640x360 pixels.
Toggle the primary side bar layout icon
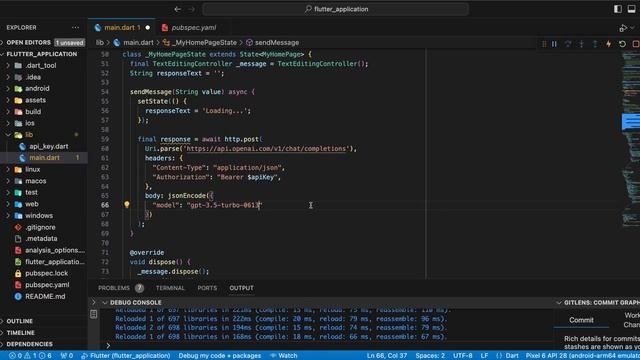pos(618,9)
